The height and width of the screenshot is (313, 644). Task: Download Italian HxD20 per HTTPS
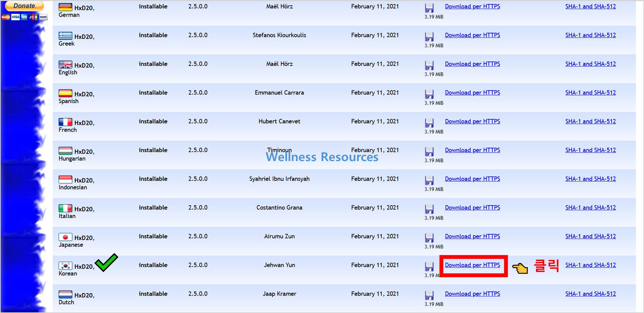click(472, 207)
